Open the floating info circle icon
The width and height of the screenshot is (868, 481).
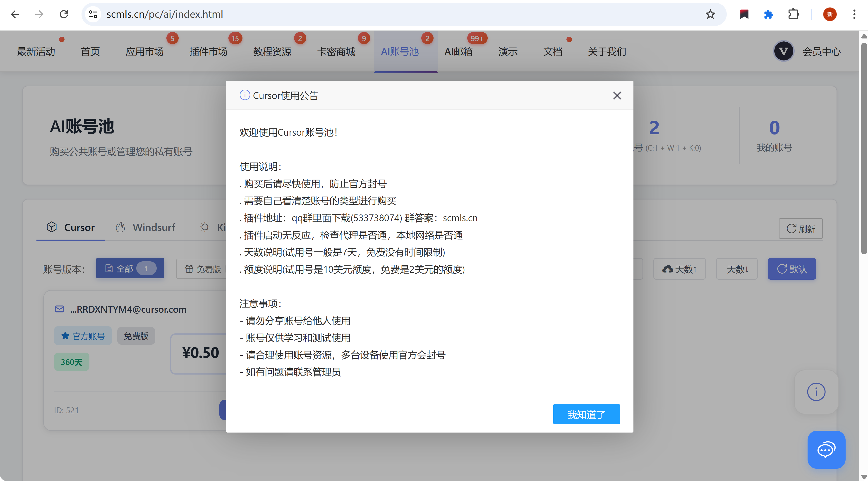coord(816,392)
